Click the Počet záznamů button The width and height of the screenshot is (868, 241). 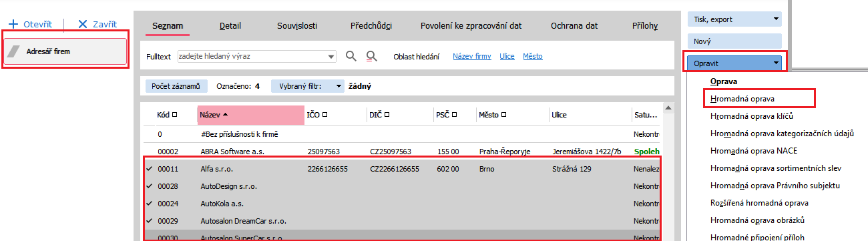click(x=176, y=86)
